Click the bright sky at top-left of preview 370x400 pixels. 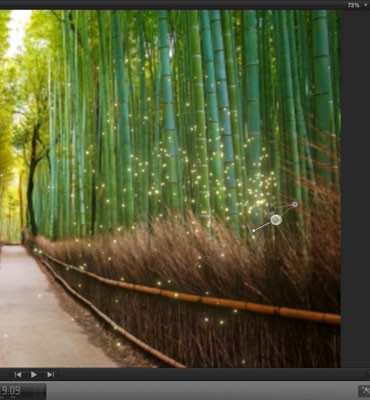pos(18,30)
